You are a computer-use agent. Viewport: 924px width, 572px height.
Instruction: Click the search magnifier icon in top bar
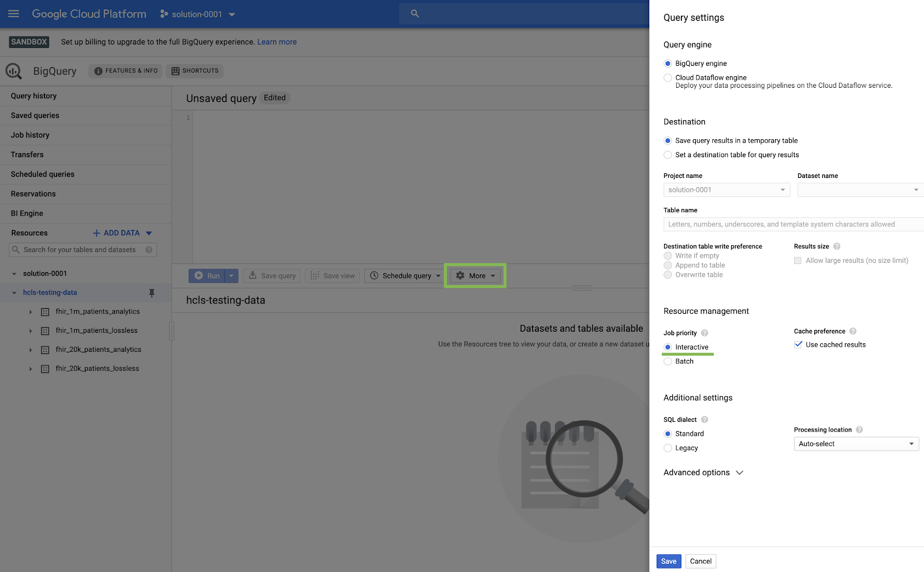(415, 14)
